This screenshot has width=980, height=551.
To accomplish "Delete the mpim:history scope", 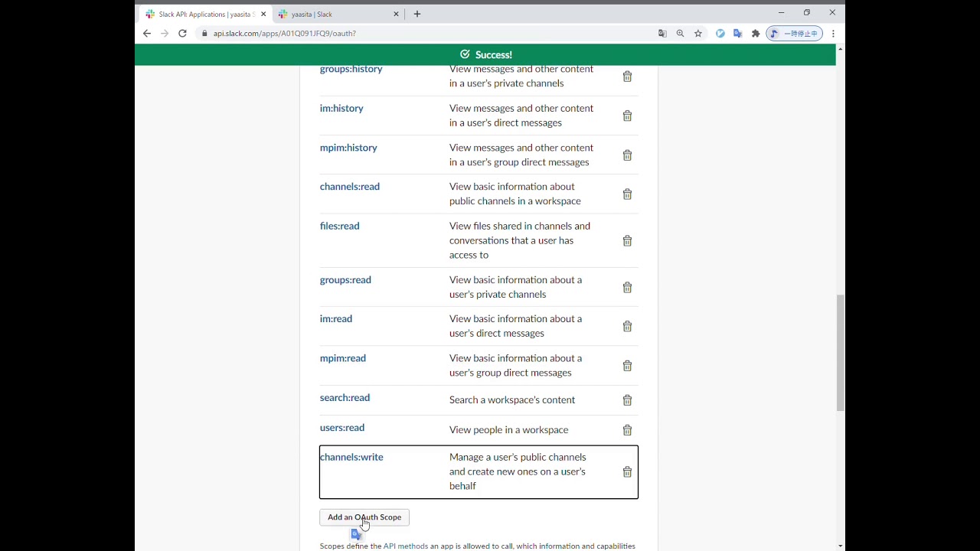I will point(627,155).
